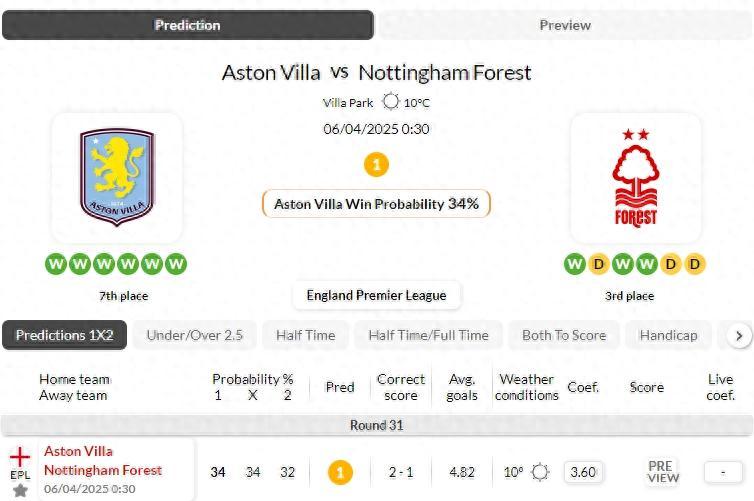Image resolution: width=754 pixels, height=501 pixels.
Task: Click the 3.60 coefficient box
Action: click(x=582, y=472)
